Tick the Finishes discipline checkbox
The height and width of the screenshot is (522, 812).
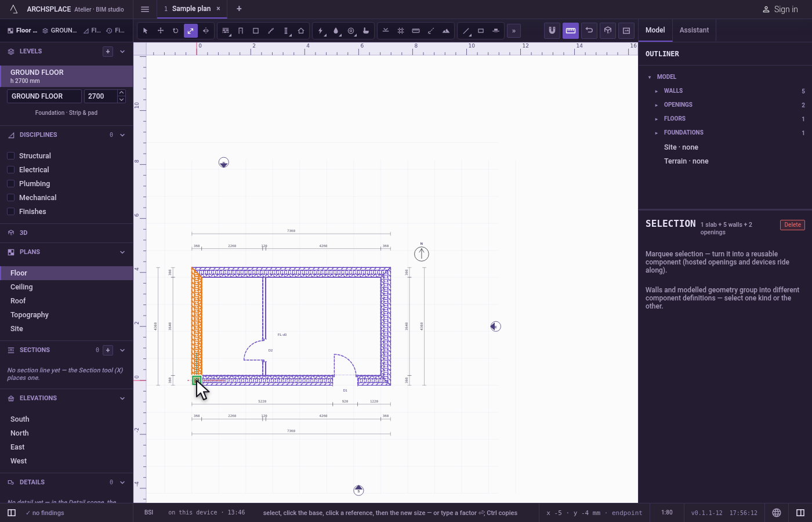(10, 211)
